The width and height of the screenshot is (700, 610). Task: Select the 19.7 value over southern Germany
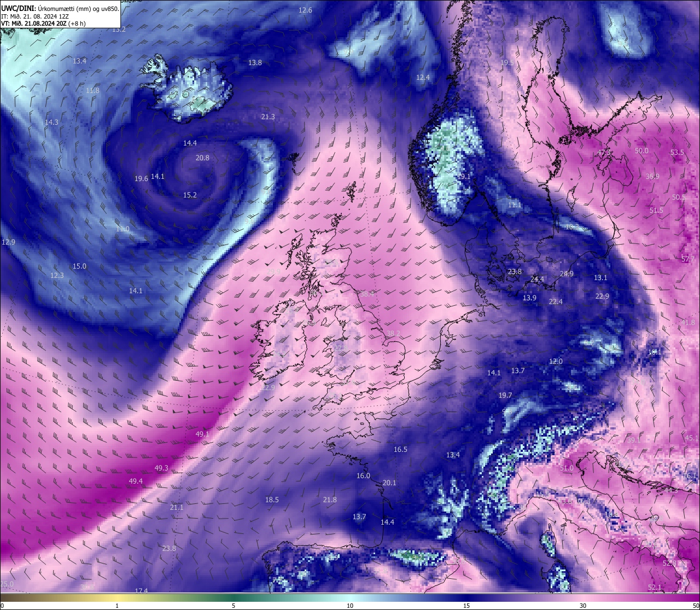point(505,396)
